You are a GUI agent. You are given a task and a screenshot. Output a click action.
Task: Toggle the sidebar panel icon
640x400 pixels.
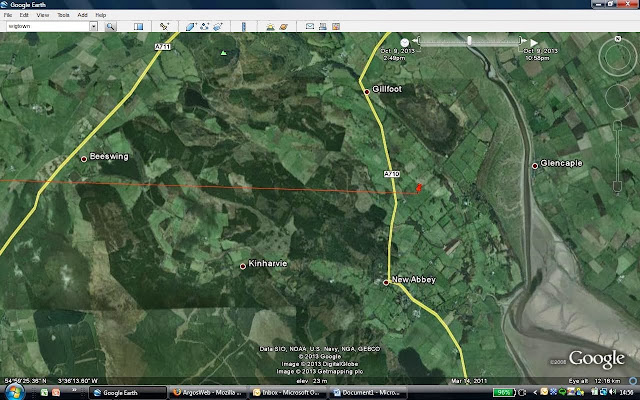[138, 27]
